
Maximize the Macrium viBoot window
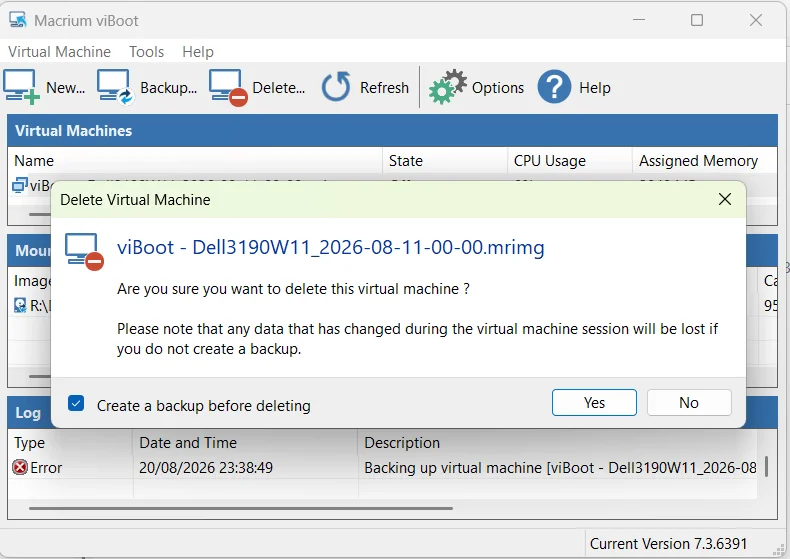(x=697, y=20)
